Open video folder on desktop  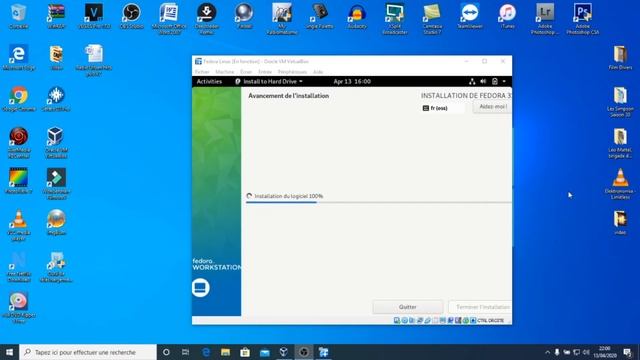point(620,222)
